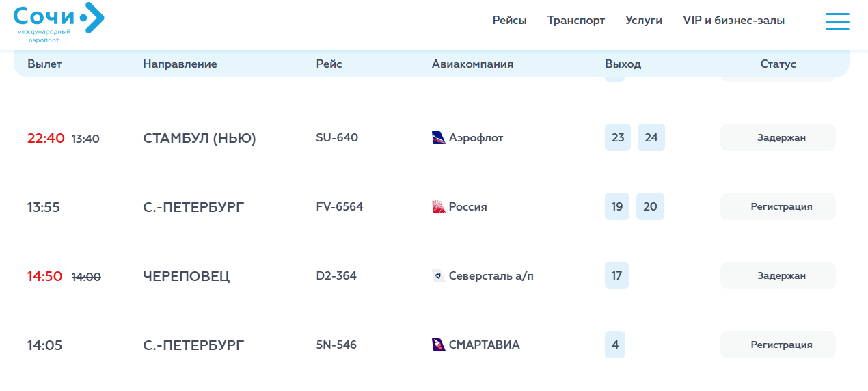The height and width of the screenshot is (391, 868).
Task: Open the Услуги menu item
Action: 644,21
